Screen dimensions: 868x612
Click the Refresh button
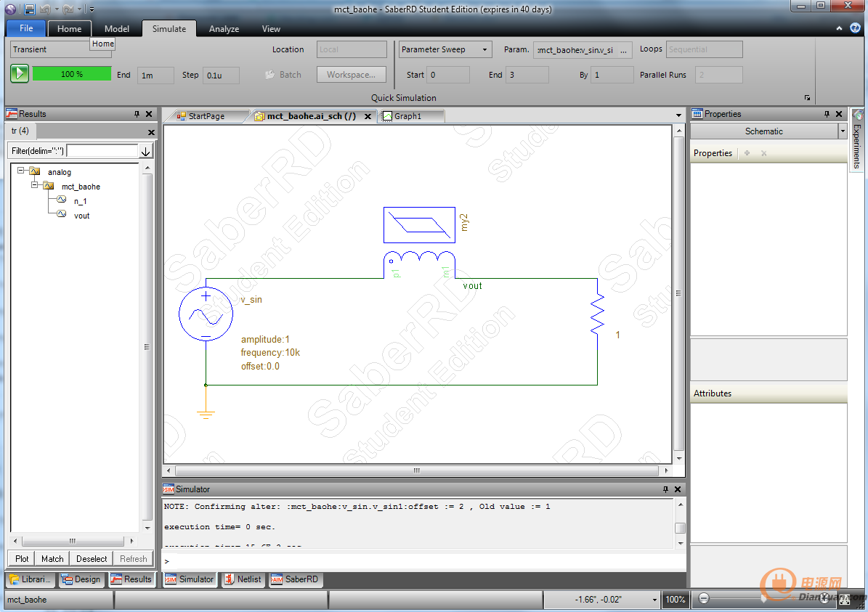(134, 559)
